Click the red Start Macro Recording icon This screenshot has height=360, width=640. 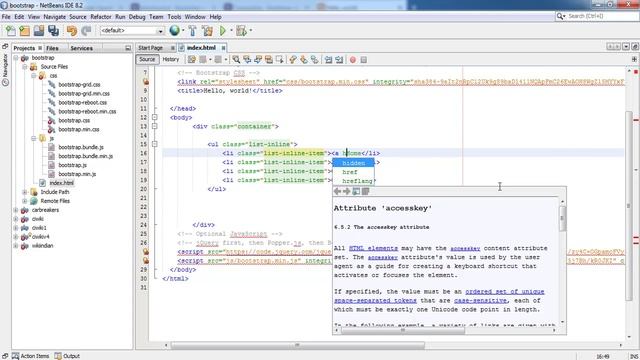click(353, 60)
